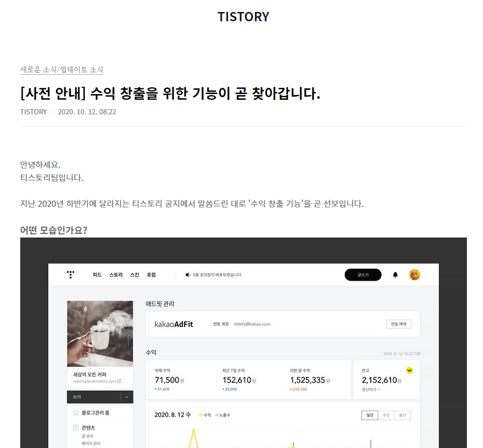Click the 블로그관리 홈 house icon
This screenshot has width=483, height=448.
point(76,413)
